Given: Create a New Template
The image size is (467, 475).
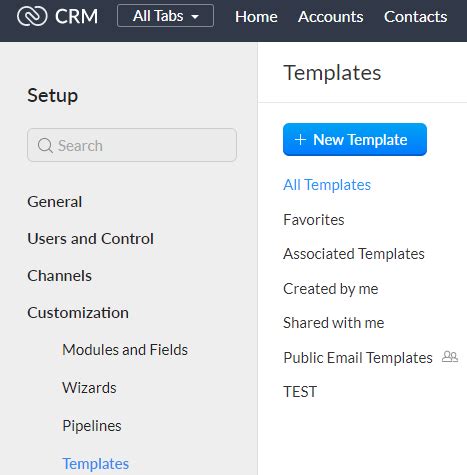Looking at the screenshot, I should pyautogui.click(x=355, y=139).
